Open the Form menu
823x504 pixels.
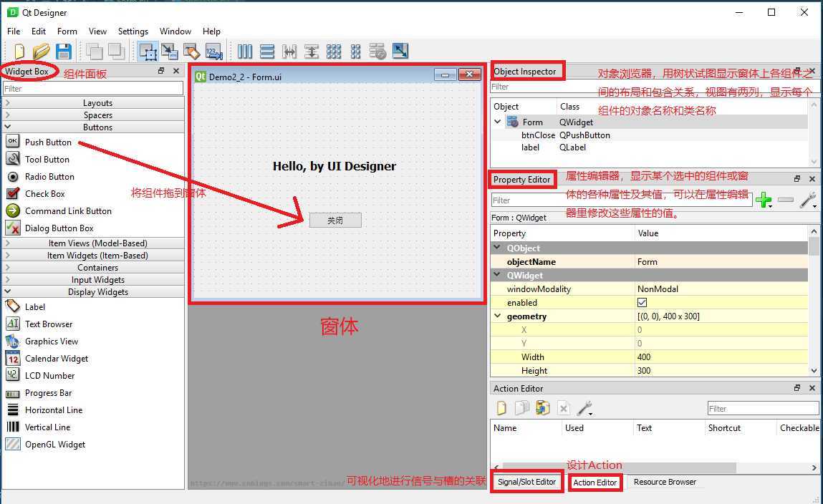67,31
